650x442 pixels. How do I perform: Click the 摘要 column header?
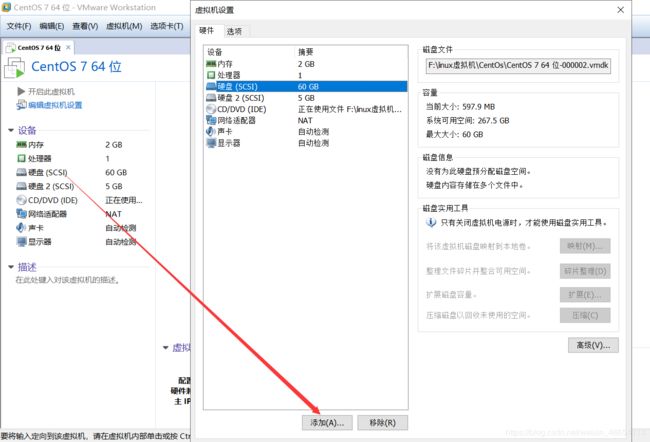pyautogui.click(x=306, y=52)
